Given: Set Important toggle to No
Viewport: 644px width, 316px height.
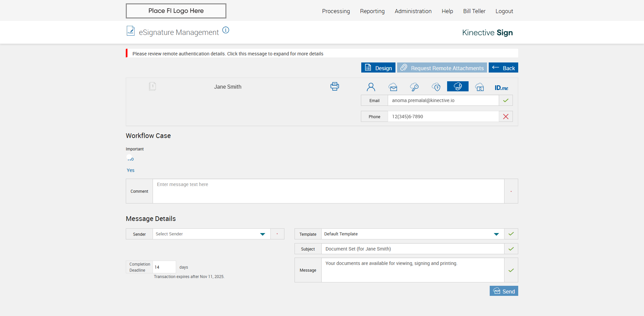Looking at the screenshot, I should tap(130, 159).
